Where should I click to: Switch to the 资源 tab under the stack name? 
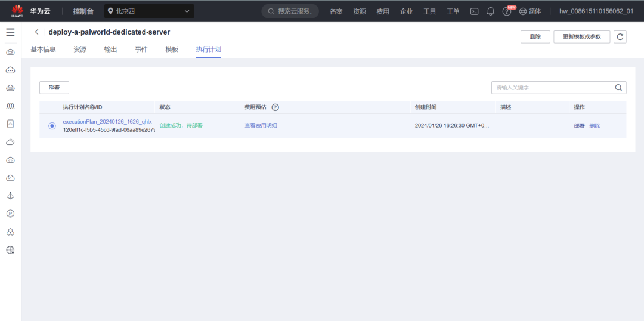click(80, 50)
